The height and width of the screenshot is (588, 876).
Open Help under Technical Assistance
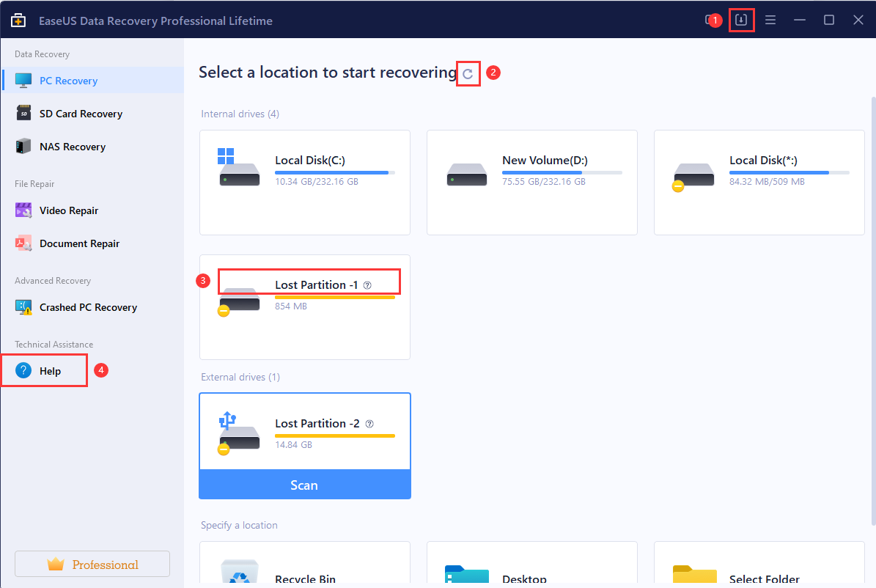pyautogui.click(x=50, y=371)
